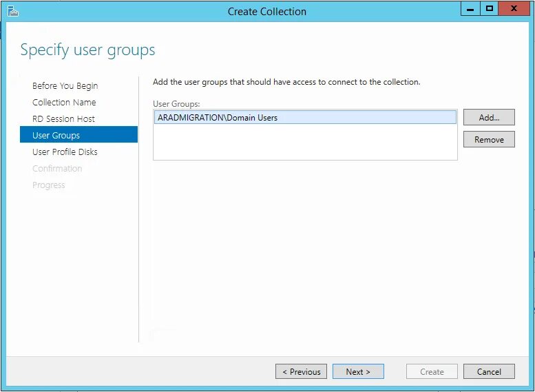Screen dimensions: 535x392
Task: Cancel the Create Collection wizard
Action: [489, 371]
